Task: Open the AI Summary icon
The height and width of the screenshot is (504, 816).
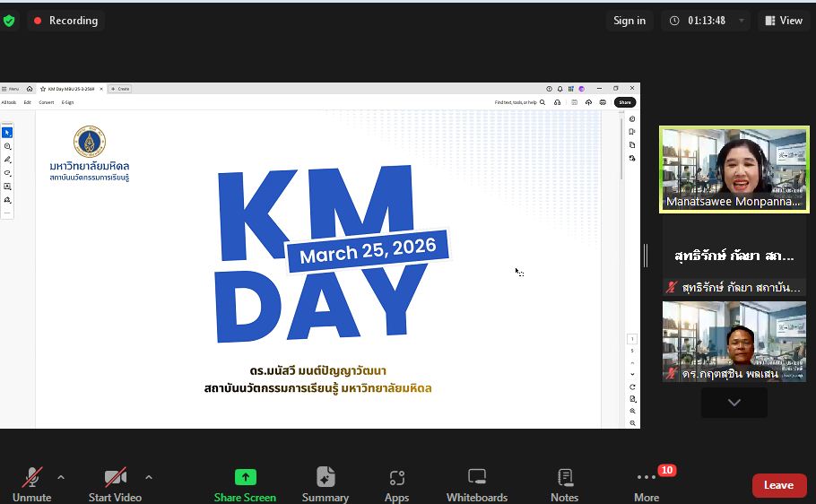Action: pos(326,477)
